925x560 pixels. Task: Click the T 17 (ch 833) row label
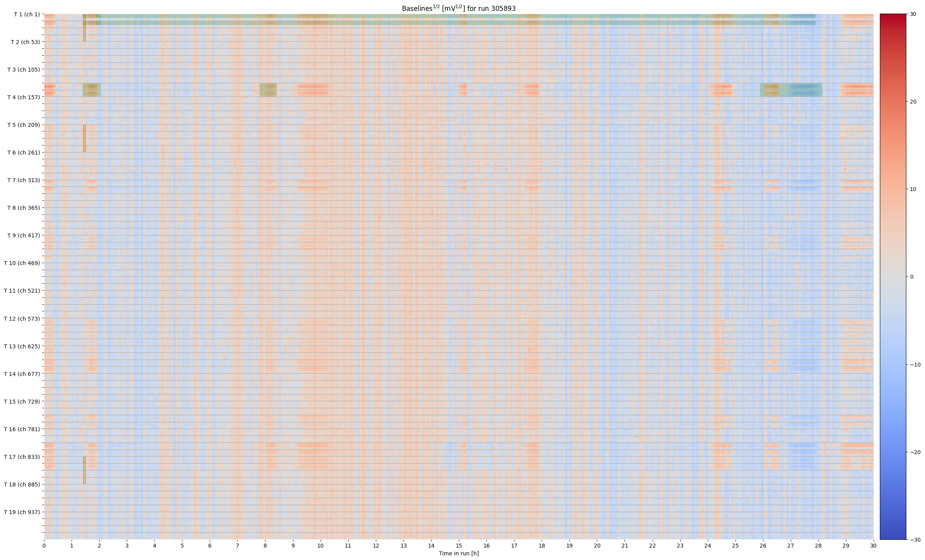click(22, 456)
